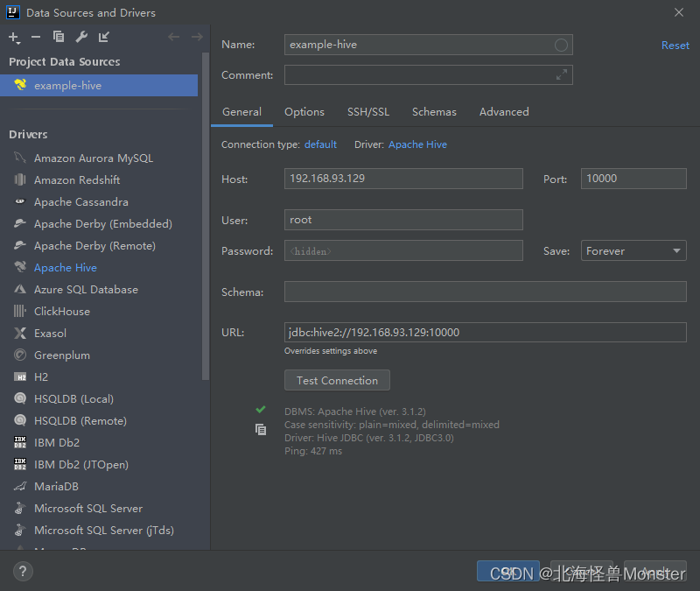The image size is (700, 591).
Task: Select 'Exasol' driver text
Action: coord(50,334)
